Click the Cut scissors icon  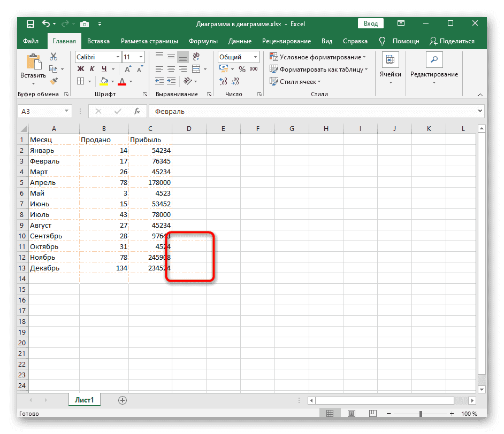tap(54, 57)
